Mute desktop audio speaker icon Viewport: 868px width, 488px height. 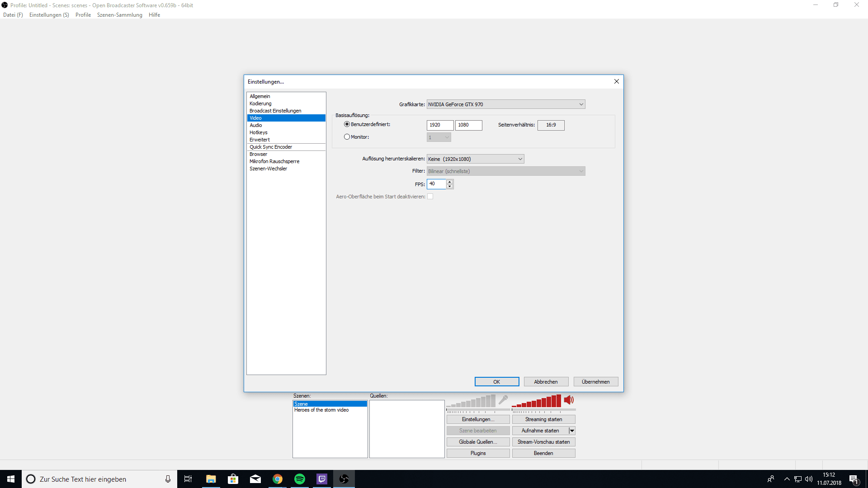coord(569,400)
